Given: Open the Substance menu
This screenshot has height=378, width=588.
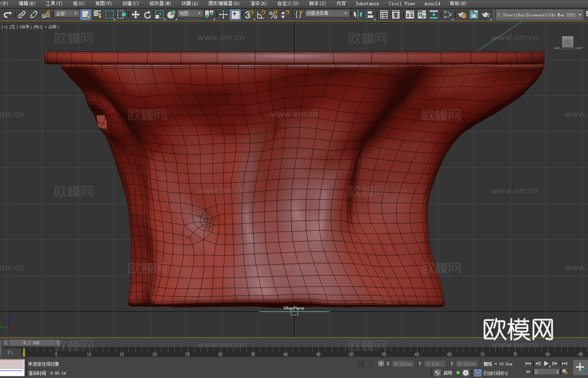Looking at the screenshot, I should point(367,3).
